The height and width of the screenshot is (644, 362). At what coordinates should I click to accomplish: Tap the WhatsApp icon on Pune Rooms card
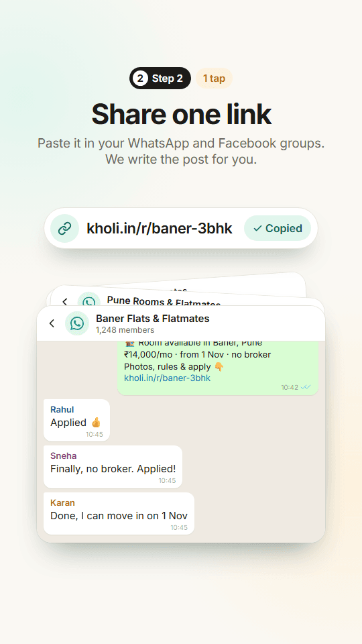click(88, 301)
